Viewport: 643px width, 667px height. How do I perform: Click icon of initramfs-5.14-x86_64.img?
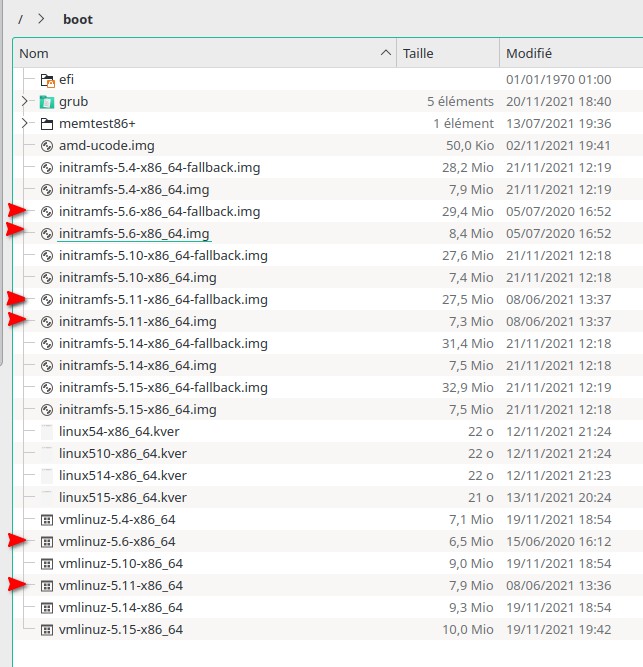(x=47, y=366)
